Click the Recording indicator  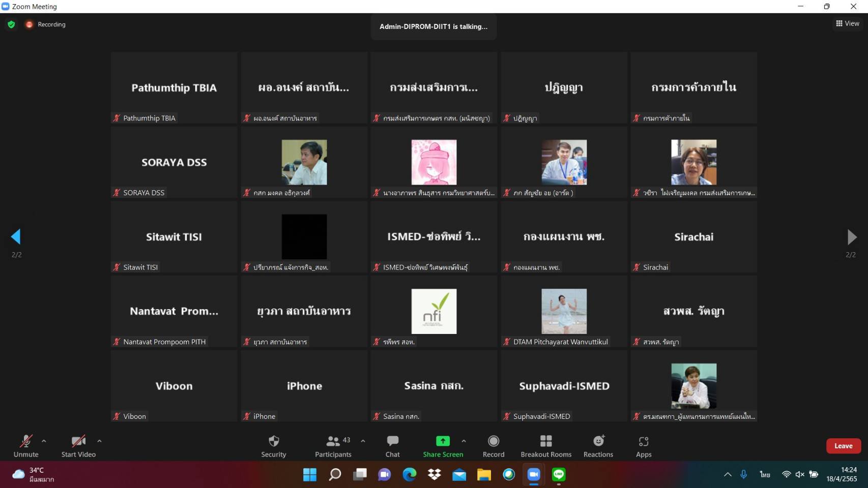(46, 24)
